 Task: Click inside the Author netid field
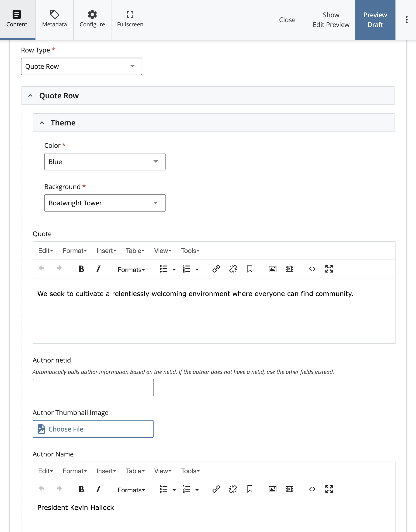93,387
